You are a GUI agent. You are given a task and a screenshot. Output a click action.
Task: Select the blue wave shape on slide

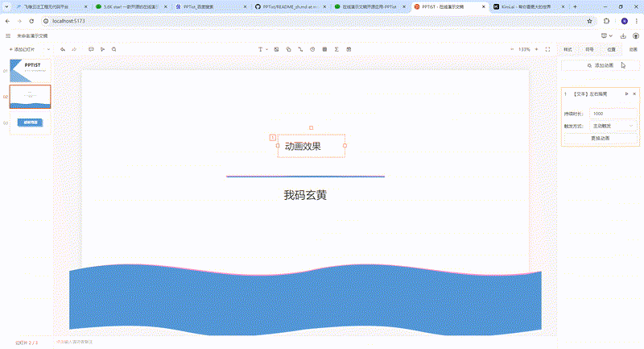pos(305,300)
